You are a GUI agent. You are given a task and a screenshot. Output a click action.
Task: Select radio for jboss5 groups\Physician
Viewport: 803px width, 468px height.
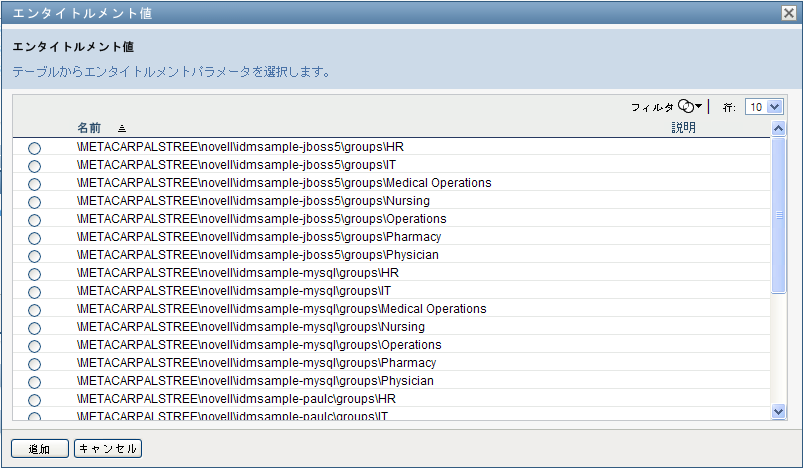pyautogui.click(x=35, y=256)
